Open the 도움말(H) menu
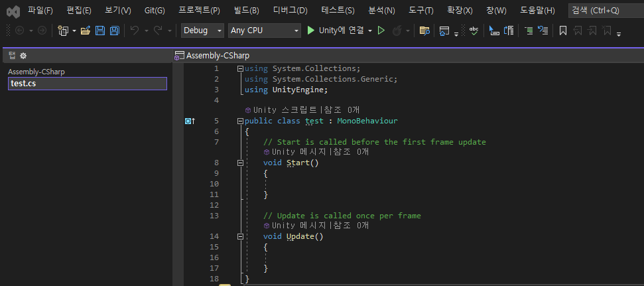The height and width of the screenshot is (286, 644). (538, 11)
